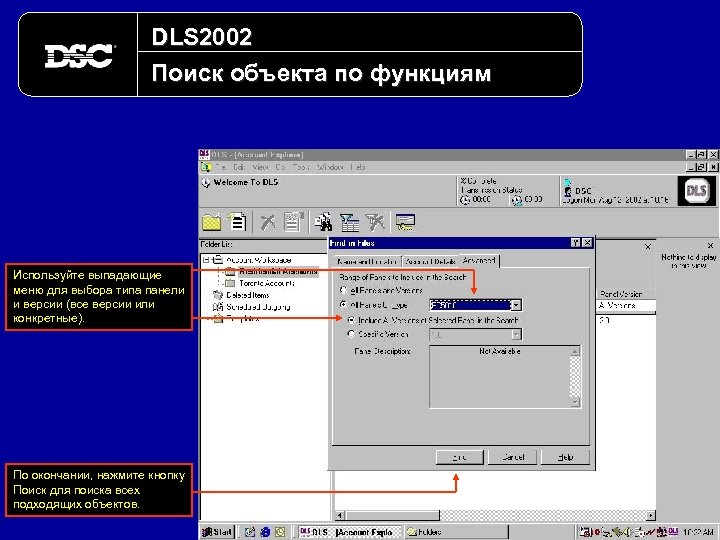Click the last toolbar icon with dialog window
Viewport: 720px width, 540px height.
[405, 223]
